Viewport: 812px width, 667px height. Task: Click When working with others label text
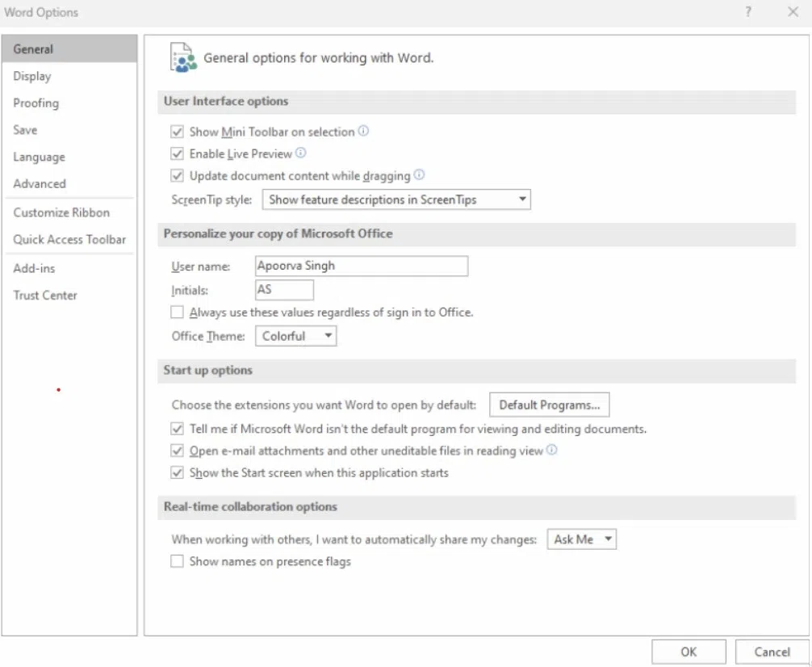point(354,539)
